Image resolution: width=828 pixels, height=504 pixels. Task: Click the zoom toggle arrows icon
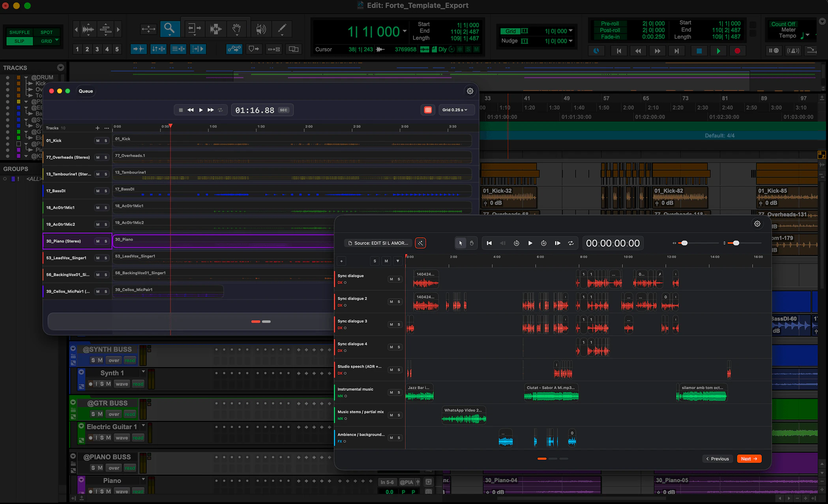coord(148,29)
